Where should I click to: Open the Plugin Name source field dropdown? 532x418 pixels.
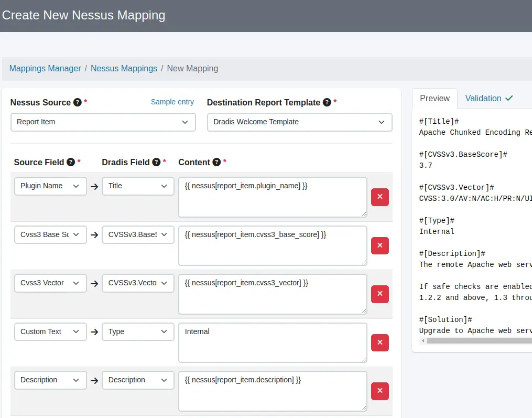[50, 186]
